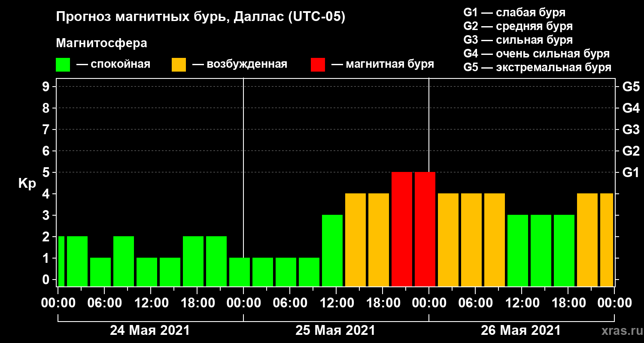Click the "26 Мая 2021" date label
Image resolution: width=644 pixels, height=343 pixels.
(x=521, y=331)
